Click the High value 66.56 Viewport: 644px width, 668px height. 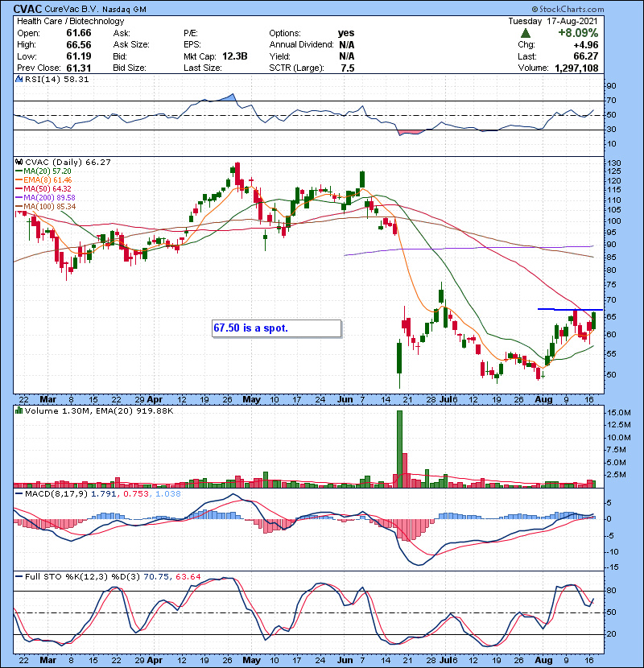coord(79,45)
